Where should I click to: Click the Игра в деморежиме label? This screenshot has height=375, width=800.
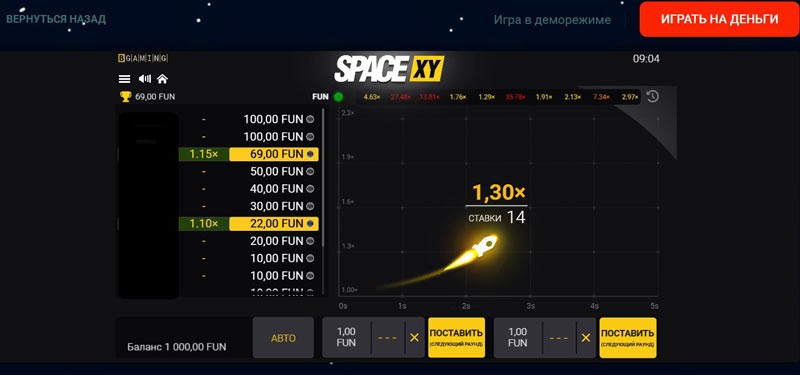point(552,20)
